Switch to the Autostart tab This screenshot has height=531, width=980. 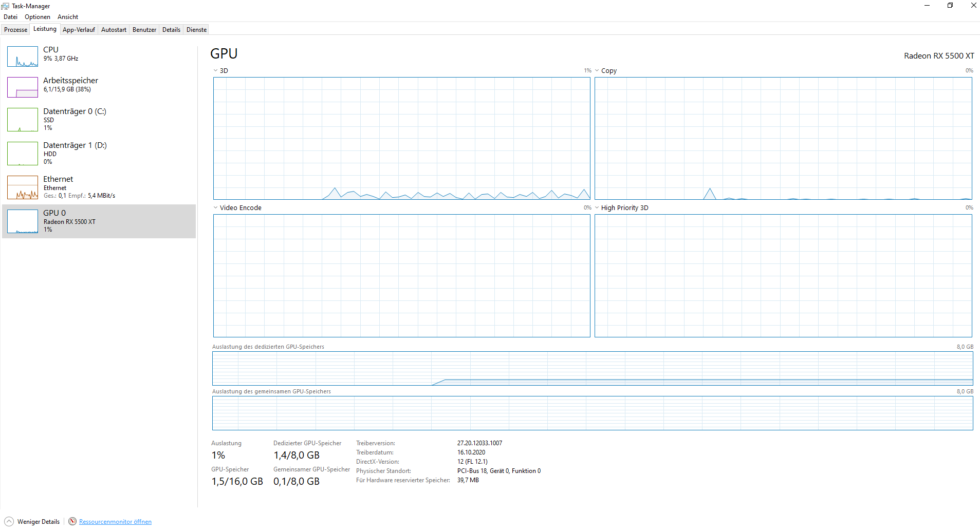pos(114,29)
